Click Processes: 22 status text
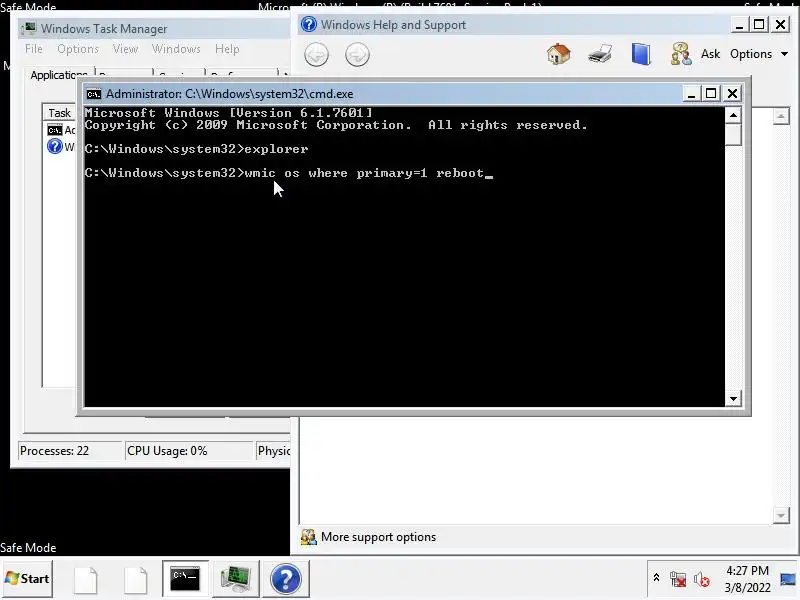Screen dimensions: 800x600 54,451
